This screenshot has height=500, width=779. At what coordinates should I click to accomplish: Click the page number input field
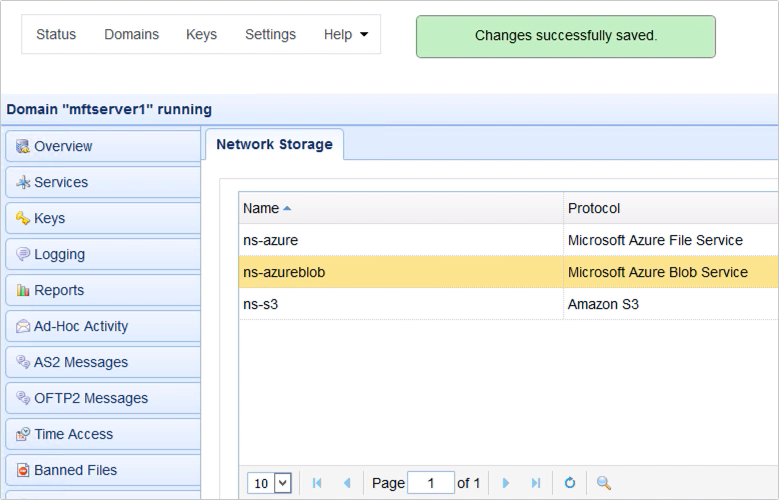[x=431, y=483]
